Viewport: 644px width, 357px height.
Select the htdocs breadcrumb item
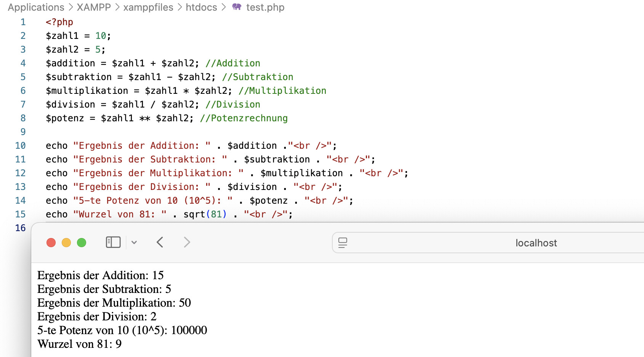[201, 7]
